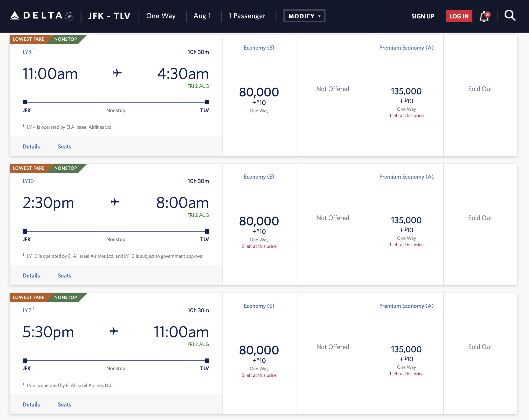Expand the MODIFY dropdown
529x420 pixels.
coord(304,16)
